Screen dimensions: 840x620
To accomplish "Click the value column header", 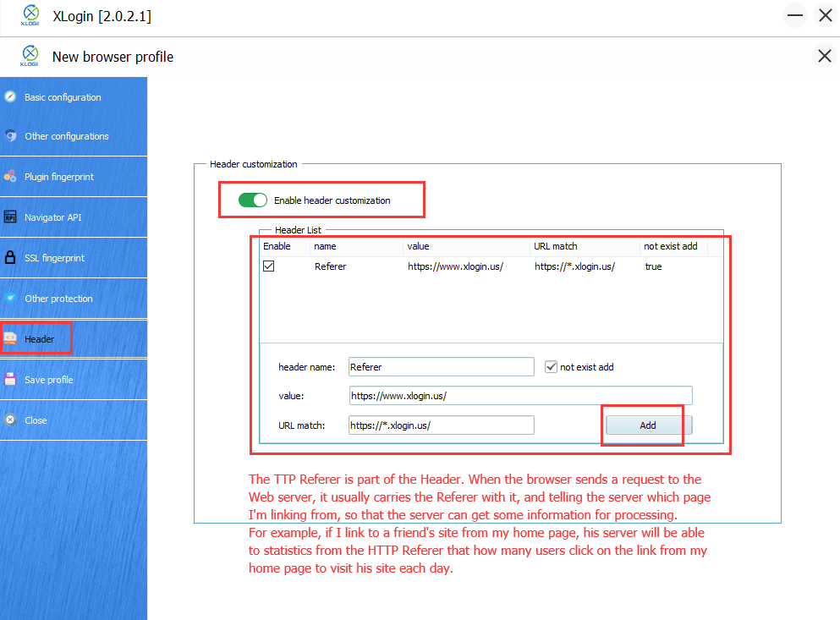I will tap(466, 246).
